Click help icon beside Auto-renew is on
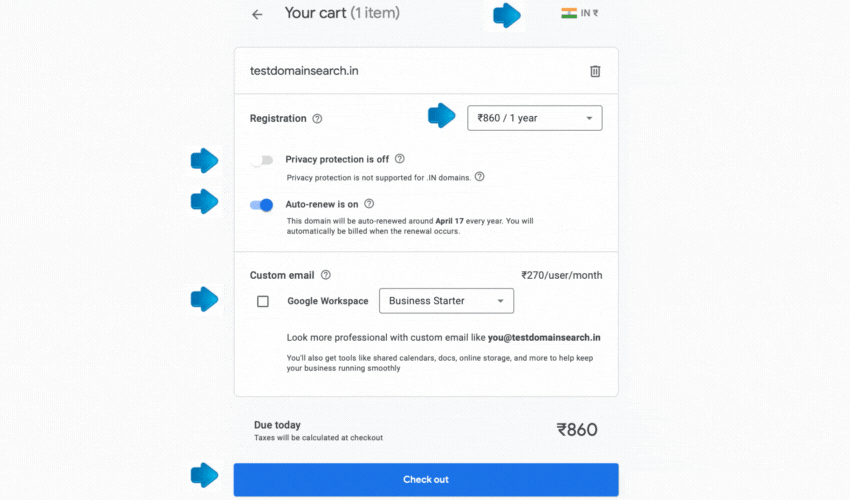The width and height of the screenshot is (850, 500). [369, 204]
